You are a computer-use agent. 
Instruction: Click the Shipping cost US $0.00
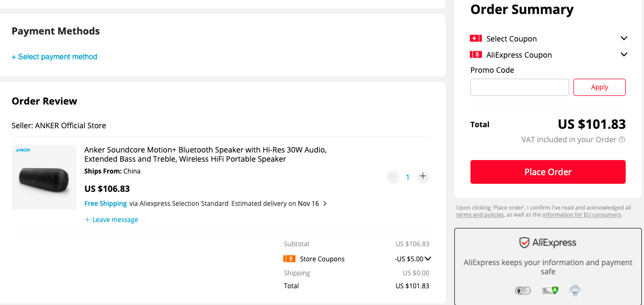point(416,273)
